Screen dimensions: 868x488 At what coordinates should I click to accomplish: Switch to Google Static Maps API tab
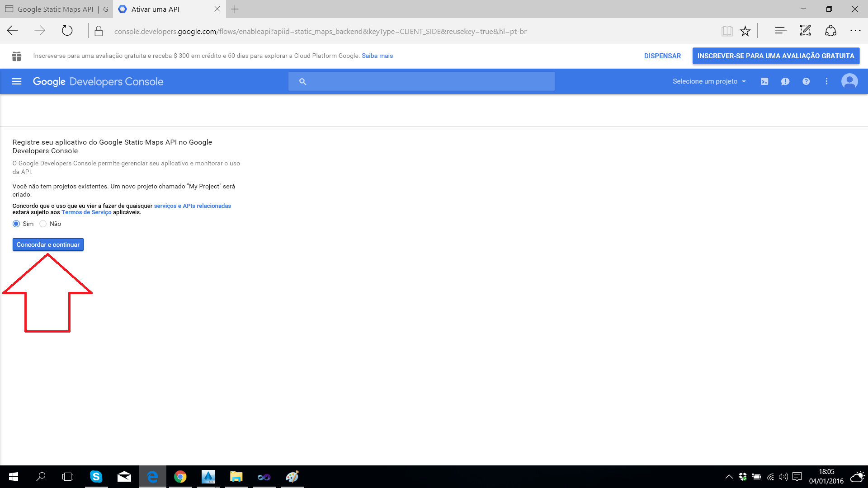click(57, 9)
